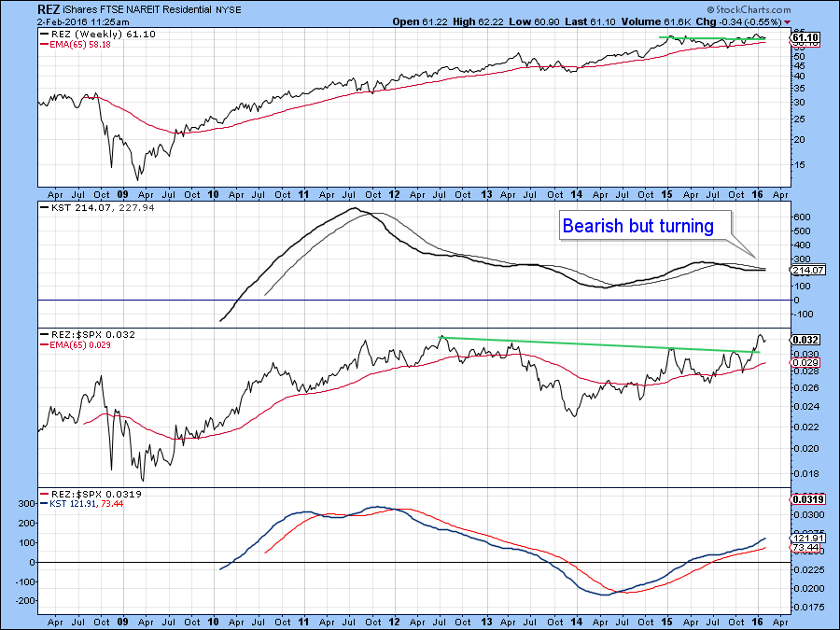
Task: Click the KST 214.07, 227.94 legend
Action: point(97,208)
